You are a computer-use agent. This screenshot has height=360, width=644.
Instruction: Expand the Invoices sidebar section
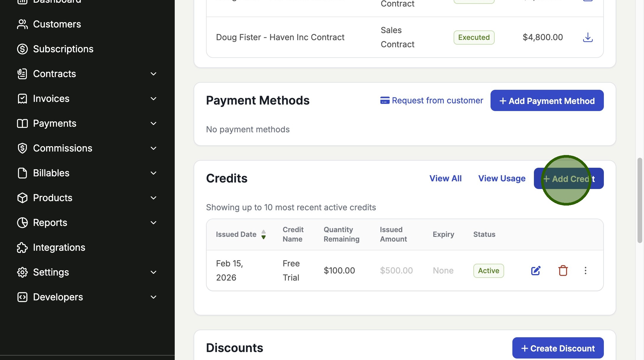[x=153, y=99]
